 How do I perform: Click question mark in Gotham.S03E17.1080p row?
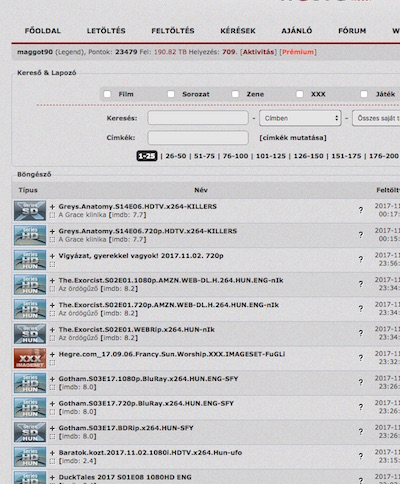click(361, 383)
